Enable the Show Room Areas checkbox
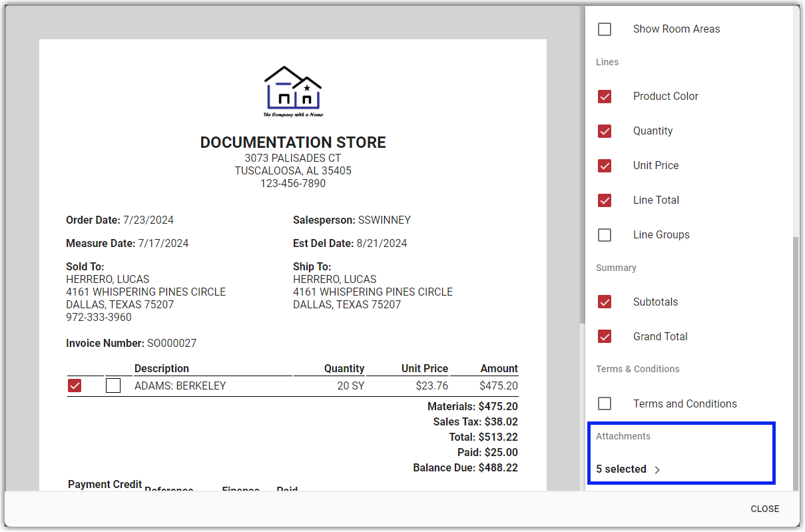 (x=605, y=29)
